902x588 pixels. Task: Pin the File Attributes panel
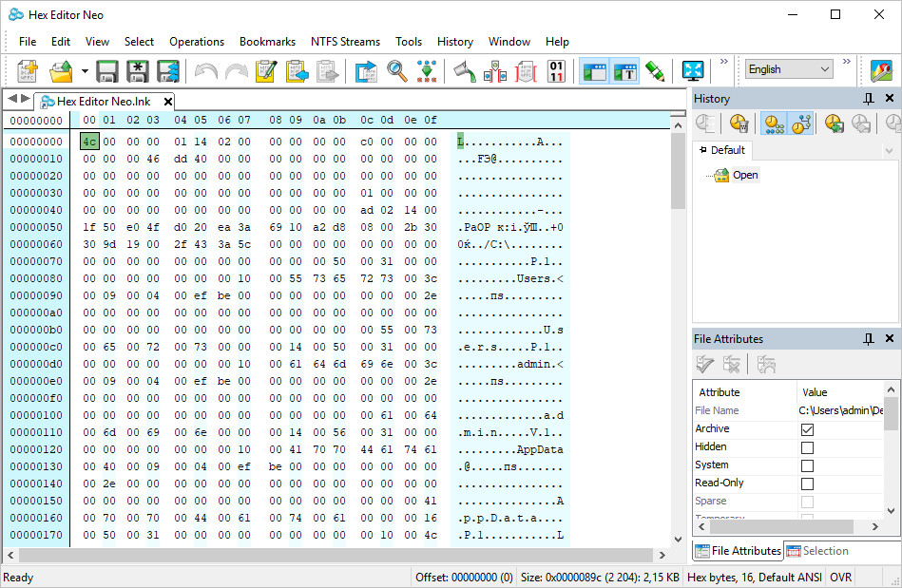[869, 339]
